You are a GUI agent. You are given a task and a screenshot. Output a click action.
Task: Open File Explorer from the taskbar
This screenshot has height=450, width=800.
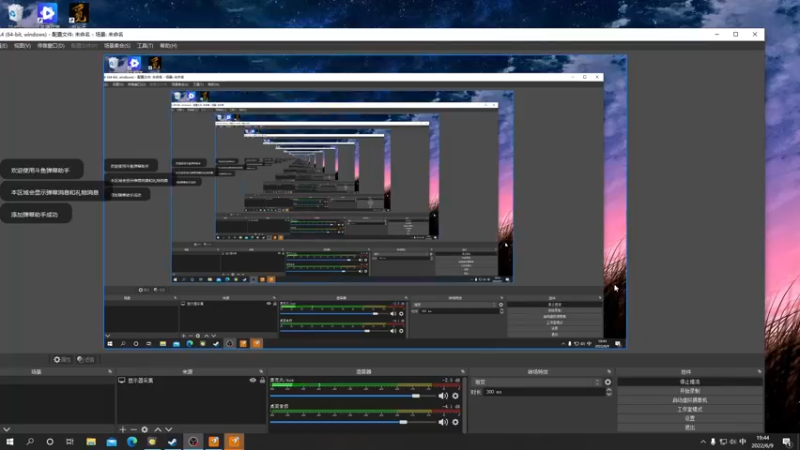(x=91, y=441)
